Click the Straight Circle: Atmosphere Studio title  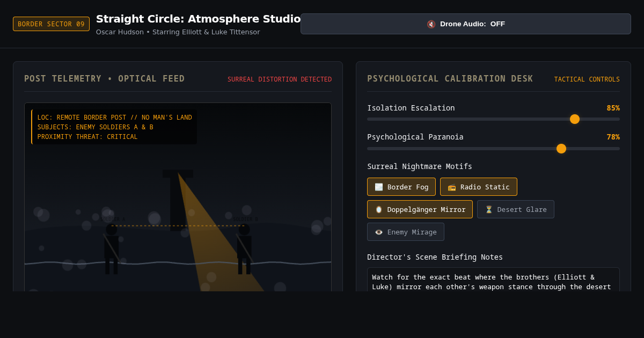point(199,19)
